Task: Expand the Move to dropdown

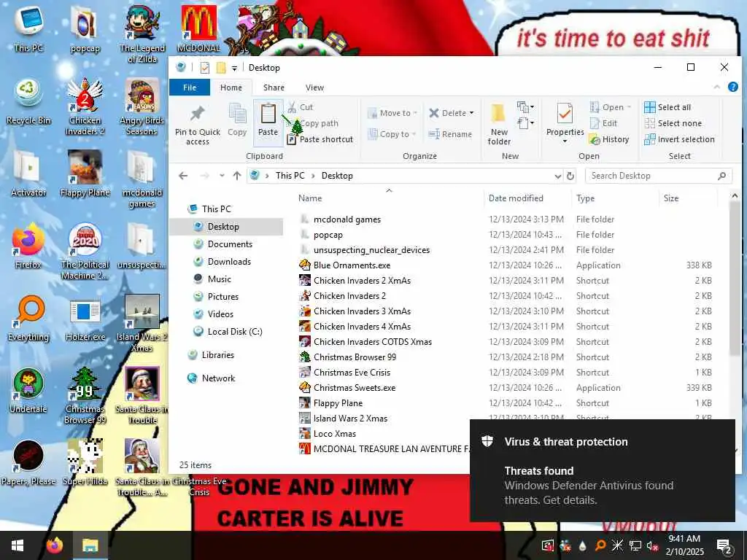Action: coord(415,113)
